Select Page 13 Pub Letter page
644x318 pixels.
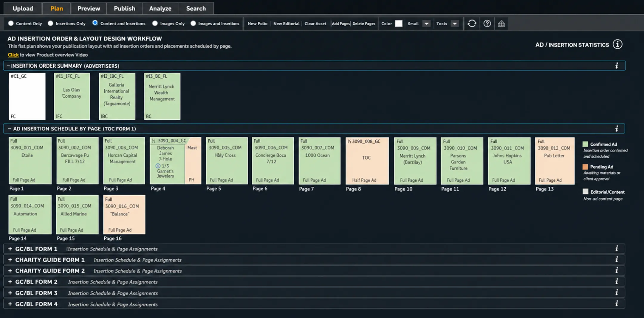(x=555, y=160)
